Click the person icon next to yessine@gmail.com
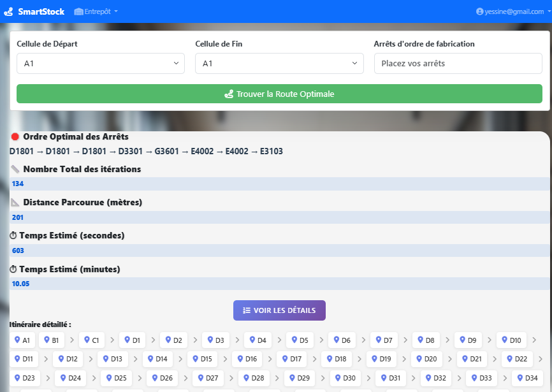 (x=480, y=11)
